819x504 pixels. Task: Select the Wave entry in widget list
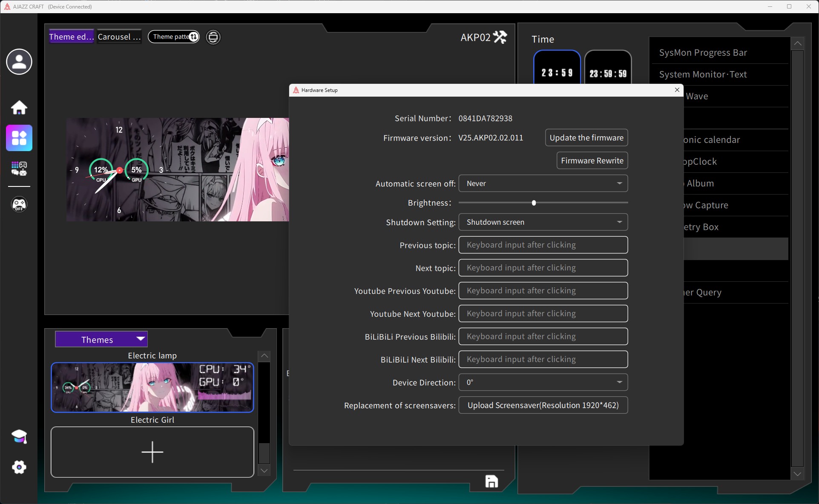click(x=736, y=96)
